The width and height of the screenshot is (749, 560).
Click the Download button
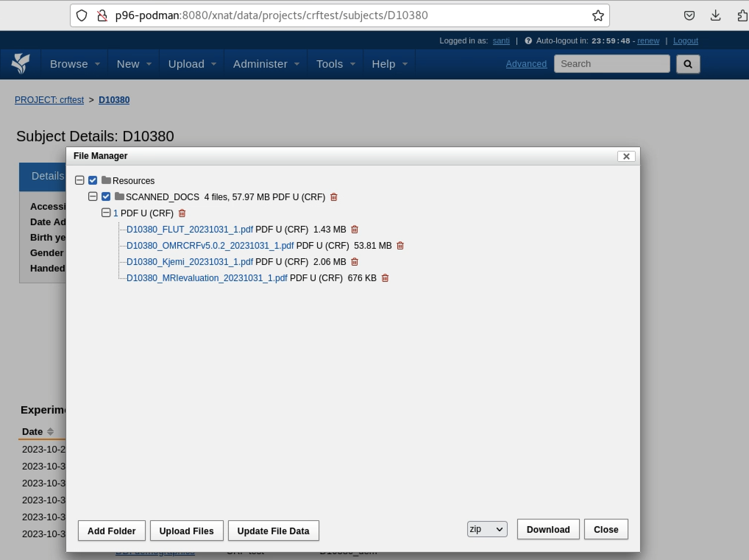point(548,529)
